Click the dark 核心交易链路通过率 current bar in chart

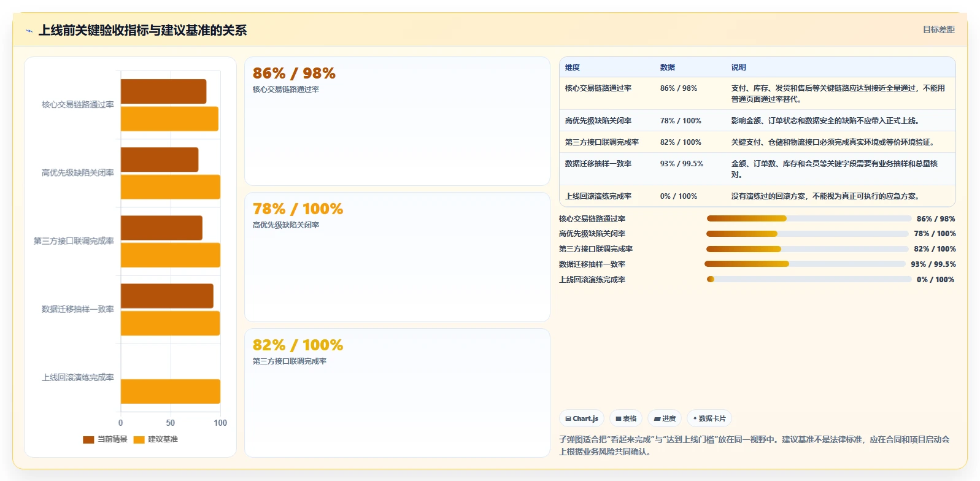[163, 91]
